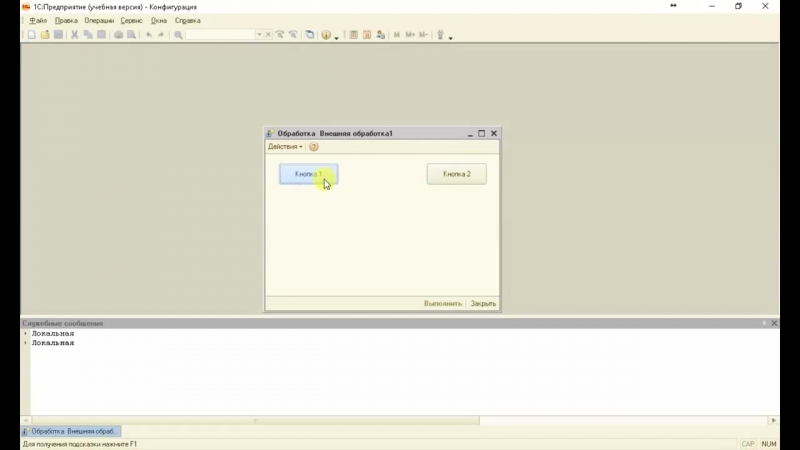Click the round help icon beside Действия

(314, 147)
